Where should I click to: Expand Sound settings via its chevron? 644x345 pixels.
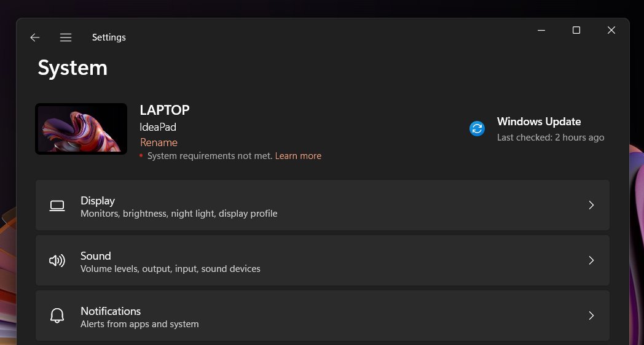[x=591, y=260]
